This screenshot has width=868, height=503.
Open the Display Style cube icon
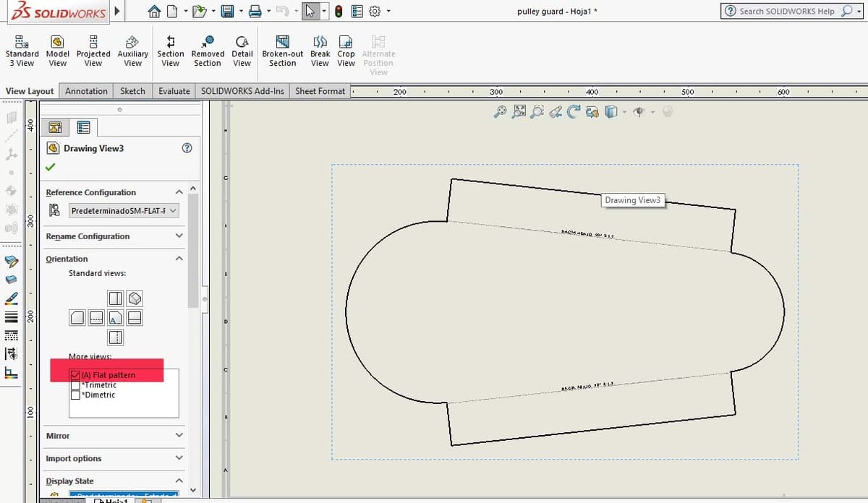click(610, 112)
